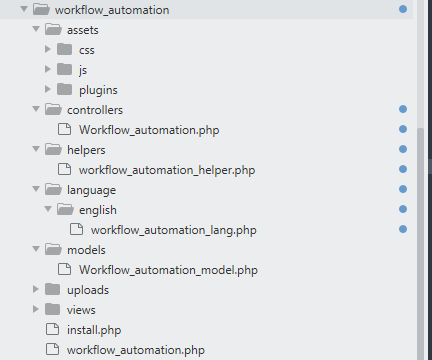Click modified dot beside language folder
The height and width of the screenshot is (360, 432).
(x=403, y=189)
